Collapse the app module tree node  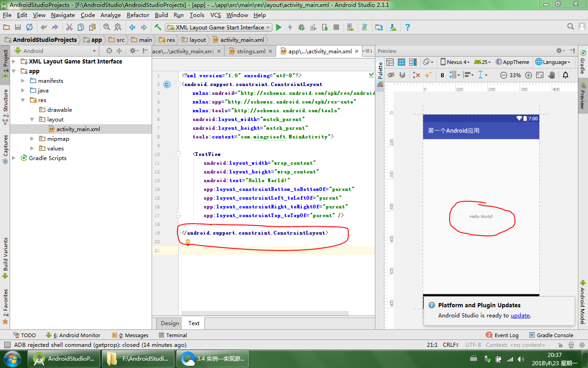tap(14, 71)
